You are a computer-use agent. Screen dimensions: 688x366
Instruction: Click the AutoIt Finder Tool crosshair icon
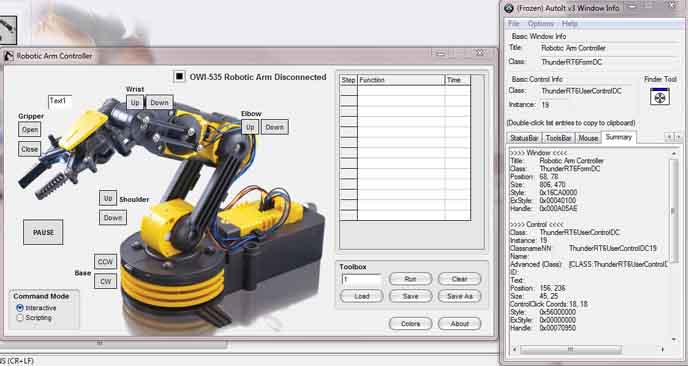point(659,97)
